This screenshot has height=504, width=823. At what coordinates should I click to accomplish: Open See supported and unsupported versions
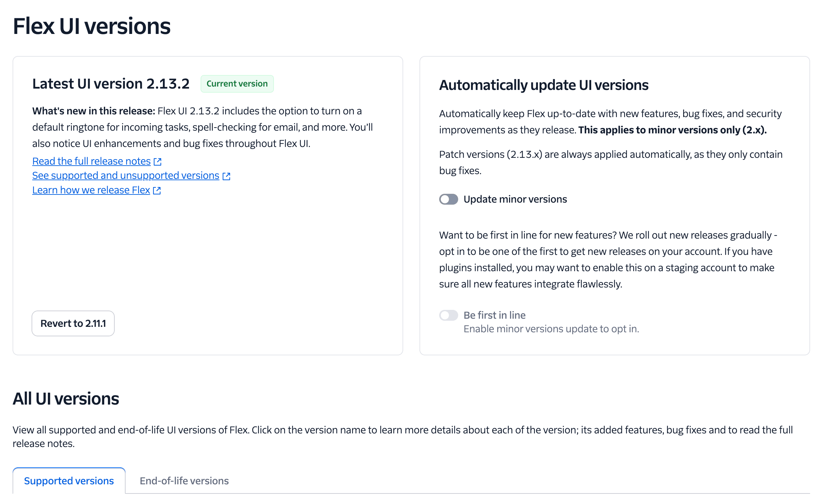pos(126,175)
